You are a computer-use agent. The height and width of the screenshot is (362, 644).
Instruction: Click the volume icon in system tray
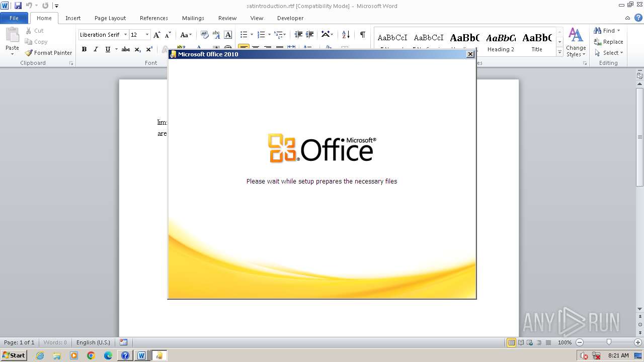(x=584, y=355)
